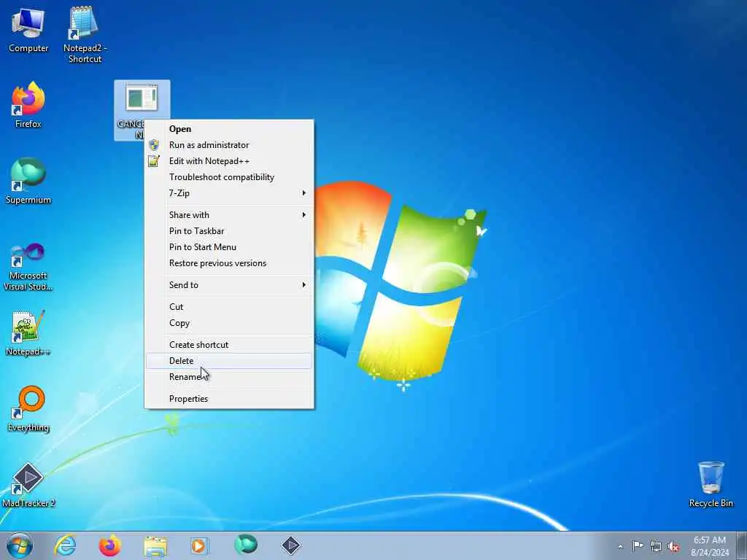The width and height of the screenshot is (747, 560).
Task: Select the Notepad++ desktop shortcut
Action: 28,333
